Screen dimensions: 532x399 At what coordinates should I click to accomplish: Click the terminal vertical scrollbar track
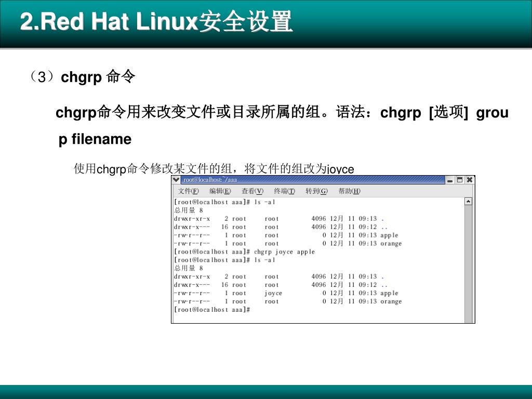click(468, 264)
